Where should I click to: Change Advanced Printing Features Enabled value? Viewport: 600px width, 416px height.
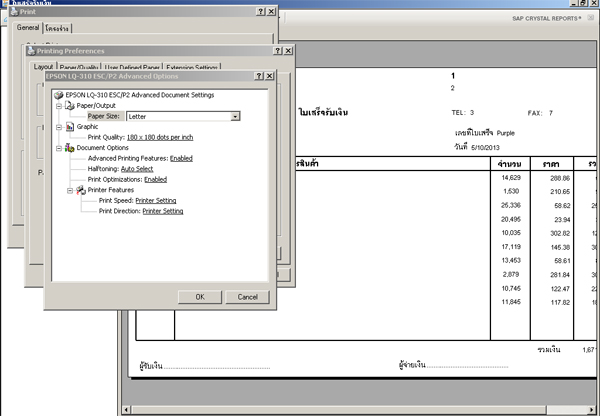tap(181, 158)
